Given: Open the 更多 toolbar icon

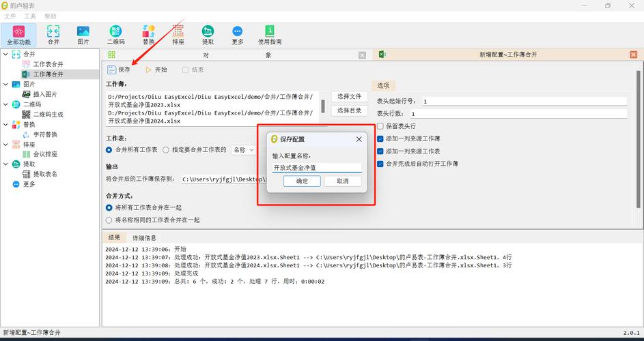Looking at the screenshot, I should point(238,35).
